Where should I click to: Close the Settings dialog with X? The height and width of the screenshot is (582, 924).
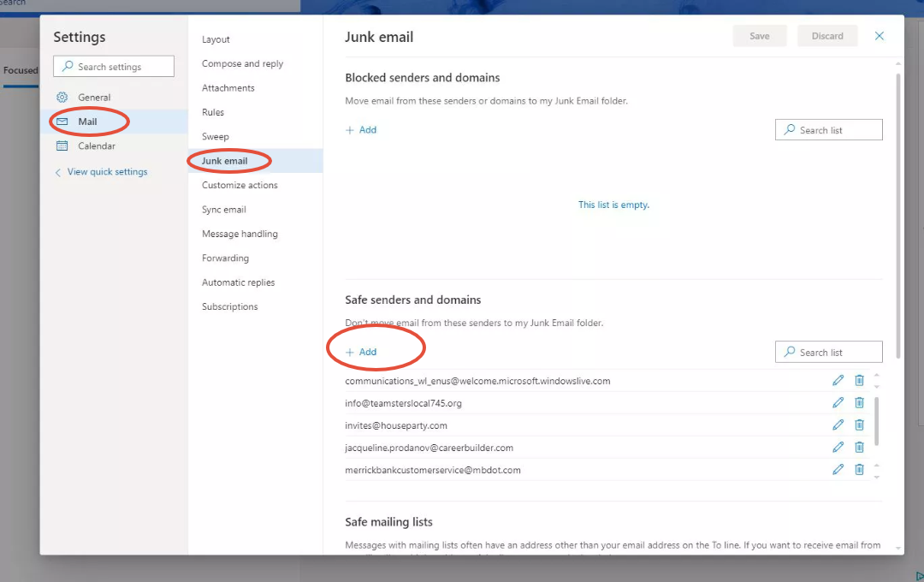pyautogui.click(x=879, y=36)
